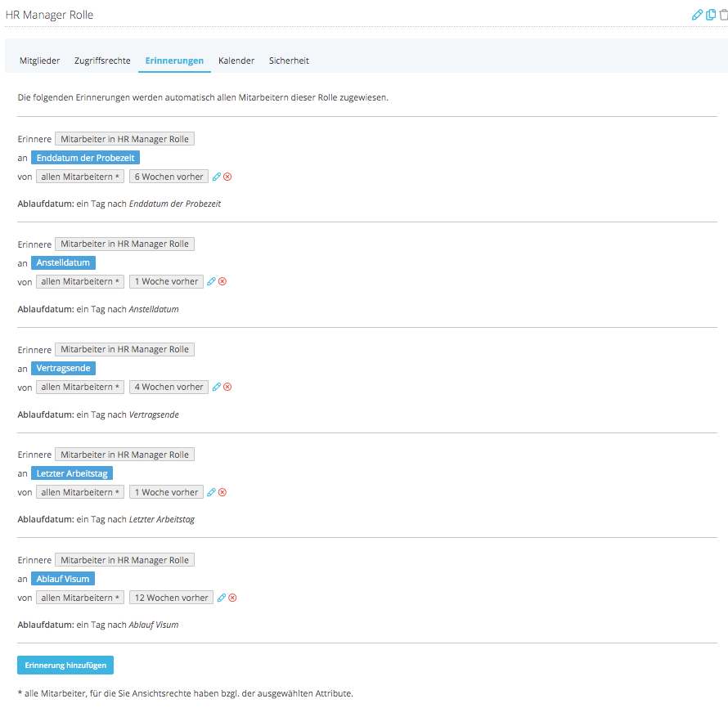Click Mitarbeiter in HR Manager Rolle tag, Visum reminder
Screen dimensions: 728x708
coord(124,560)
